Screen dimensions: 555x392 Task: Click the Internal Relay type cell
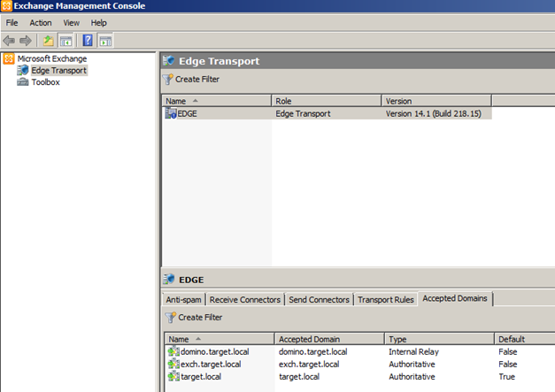pos(413,351)
